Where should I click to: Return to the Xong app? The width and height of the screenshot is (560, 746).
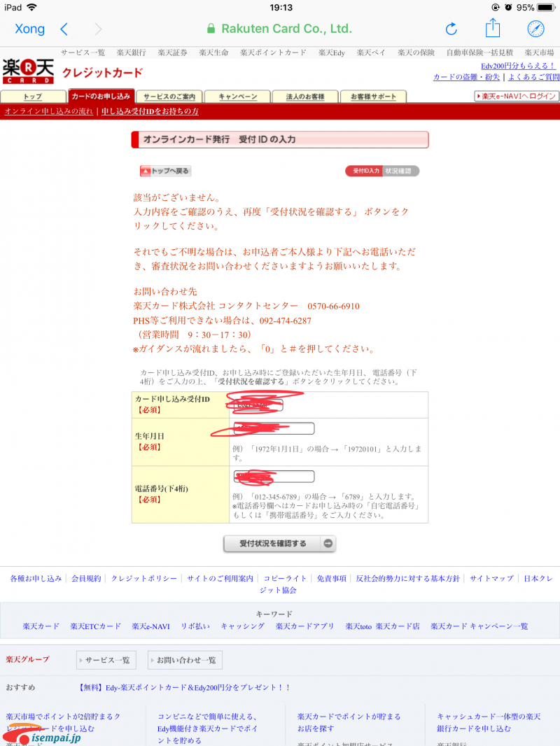coord(29,29)
